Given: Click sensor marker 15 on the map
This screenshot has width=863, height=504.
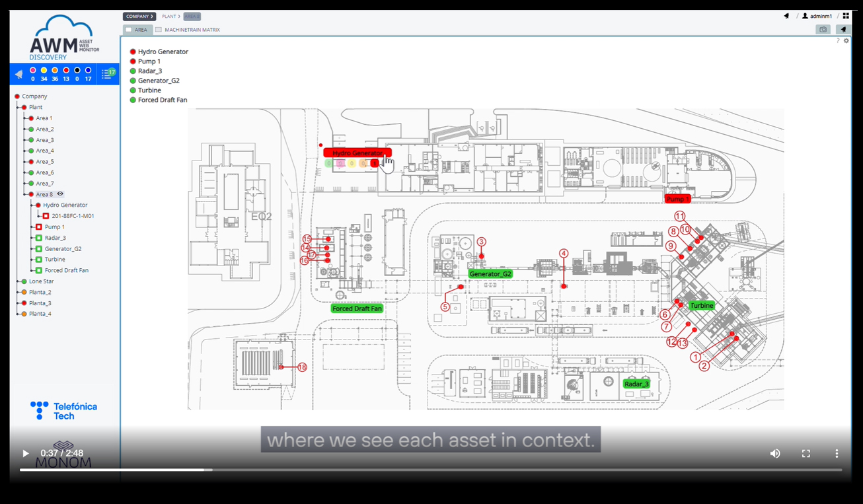Looking at the screenshot, I should click(307, 238).
